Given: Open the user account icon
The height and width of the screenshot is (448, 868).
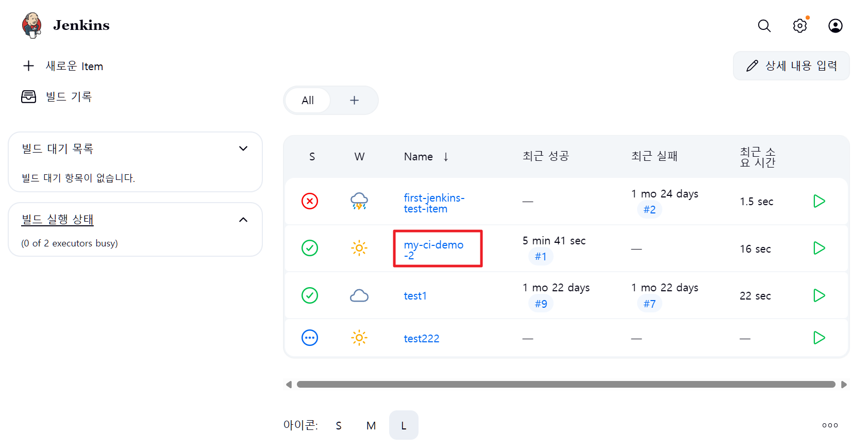Looking at the screenshot, I should (x=835, y=26).
